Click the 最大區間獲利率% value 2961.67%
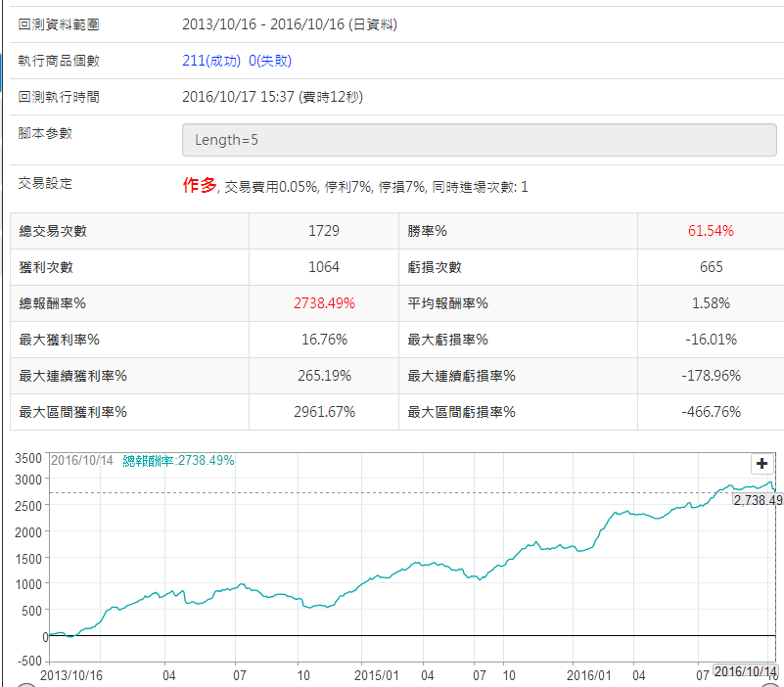This screenshot has width=784, height=687. (x=323, y=412)
